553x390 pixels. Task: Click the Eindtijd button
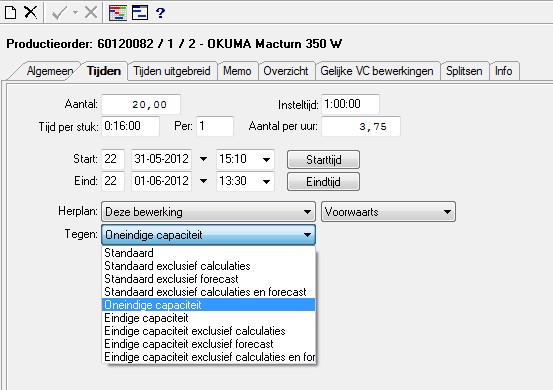click(323, 182)
